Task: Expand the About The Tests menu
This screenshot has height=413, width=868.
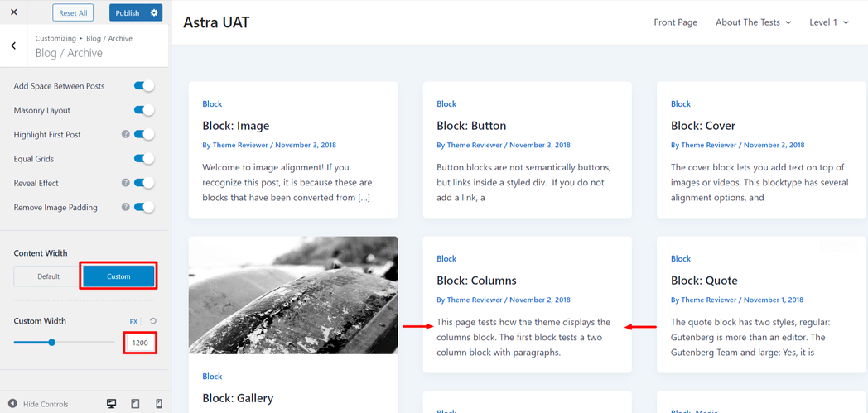Action: 753,22
